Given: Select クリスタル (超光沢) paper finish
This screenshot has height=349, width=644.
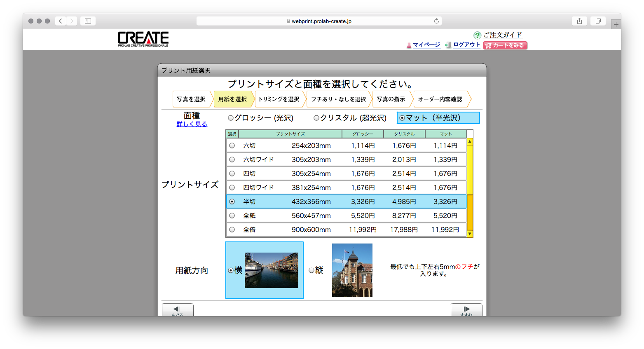Looking at the screenshot, I should coord(316,118).
